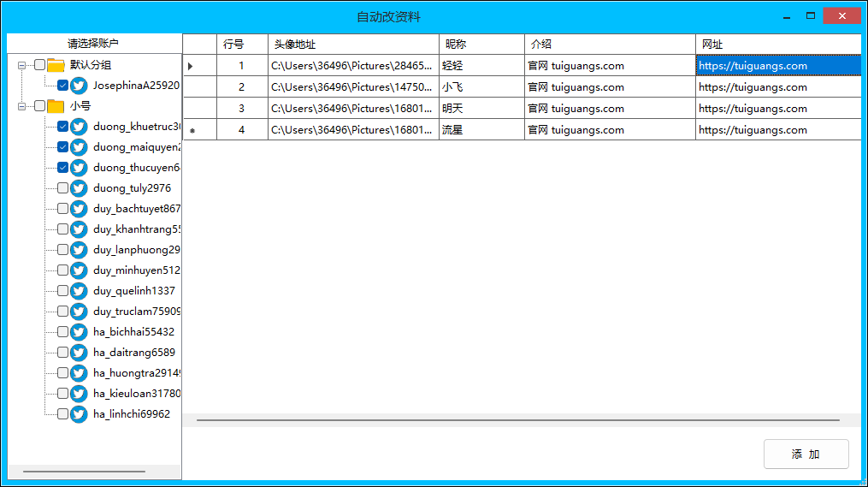Check the duy_bachtuyet867 account checkbox

[62, 209]
